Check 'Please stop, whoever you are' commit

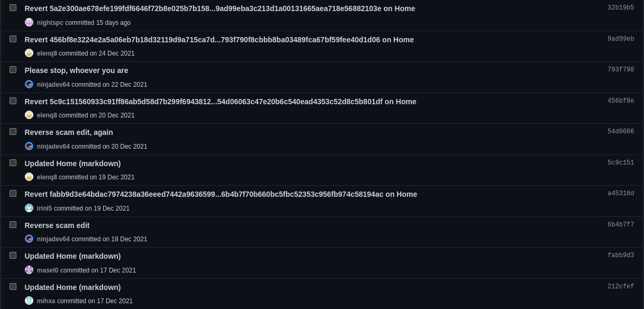(x=13, y=69)
